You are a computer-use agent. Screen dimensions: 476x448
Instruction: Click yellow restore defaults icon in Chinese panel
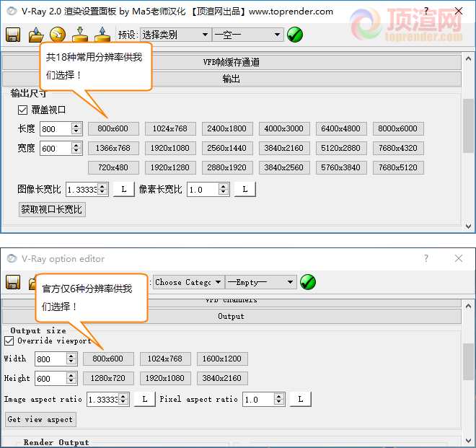pyautogui.click(x=58, y=35)
